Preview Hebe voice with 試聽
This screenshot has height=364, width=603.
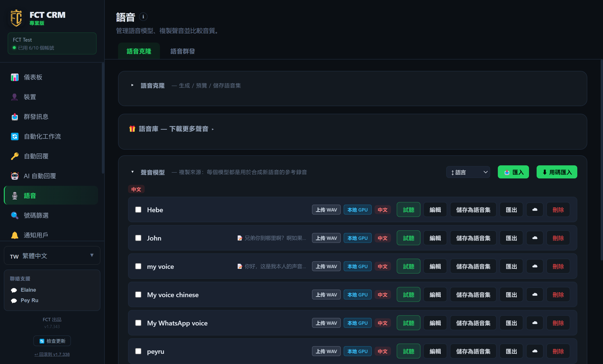408,210
